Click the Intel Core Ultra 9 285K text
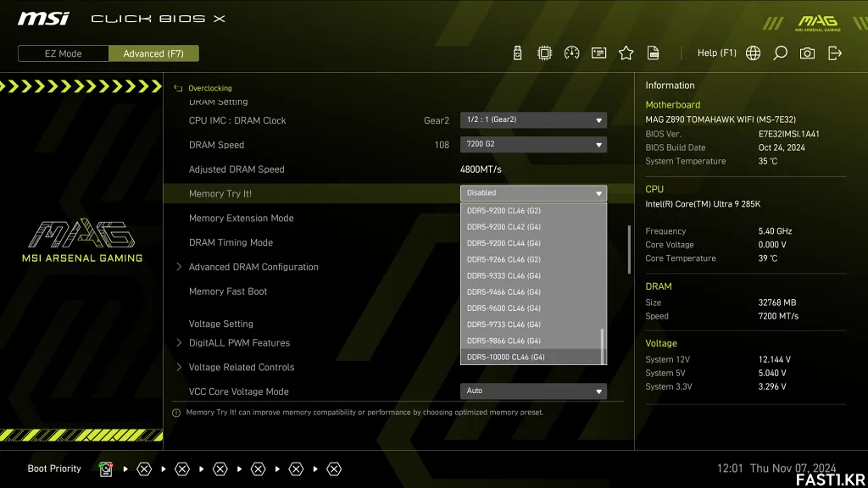The width and height of the screenshot is (868, 488). click(703, 204)
